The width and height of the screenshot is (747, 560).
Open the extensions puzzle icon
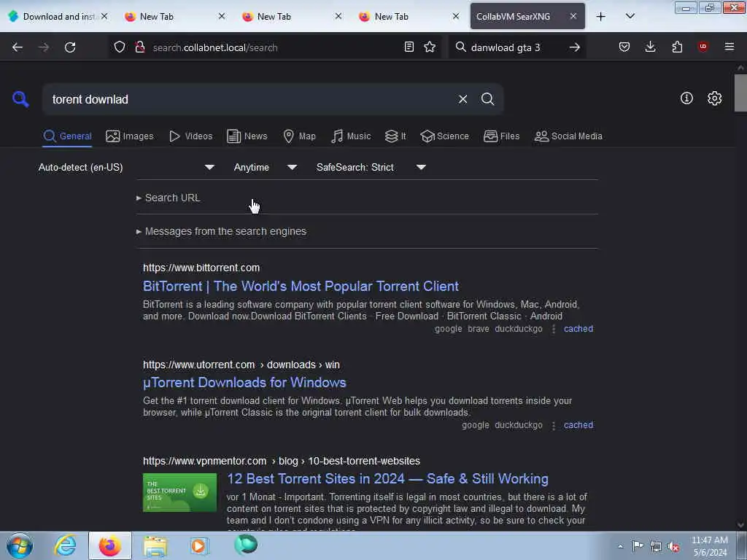[677, 47]
